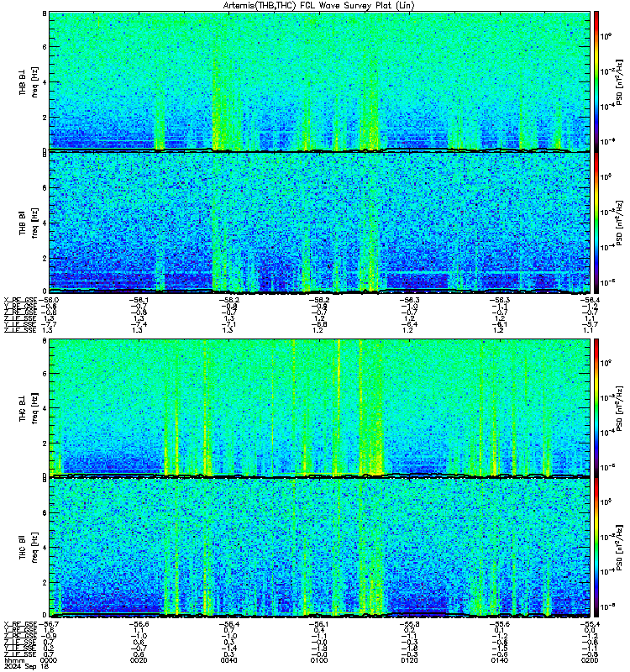Click the THB B⊥ color bar

coord(596,81)
